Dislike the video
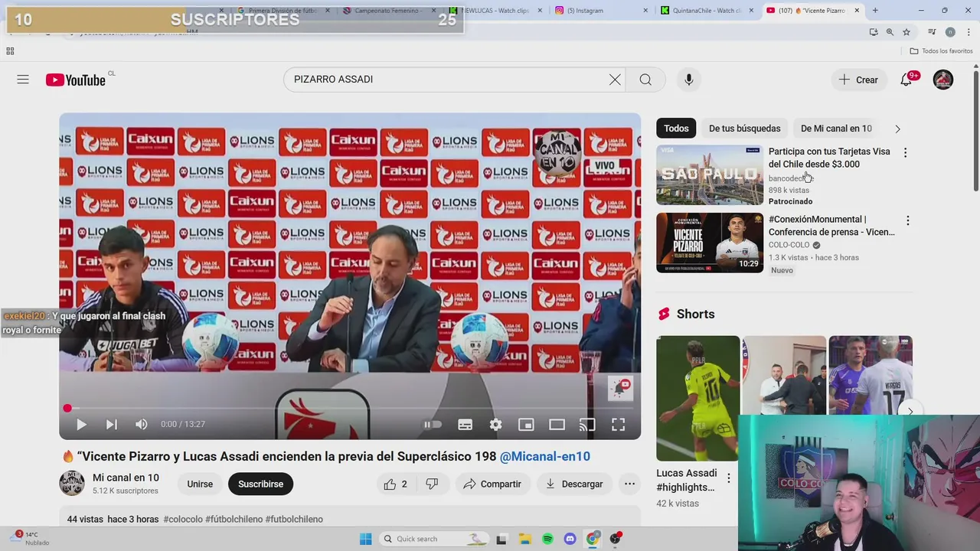Viewport: 980px width, 551px height. [432, 484]
